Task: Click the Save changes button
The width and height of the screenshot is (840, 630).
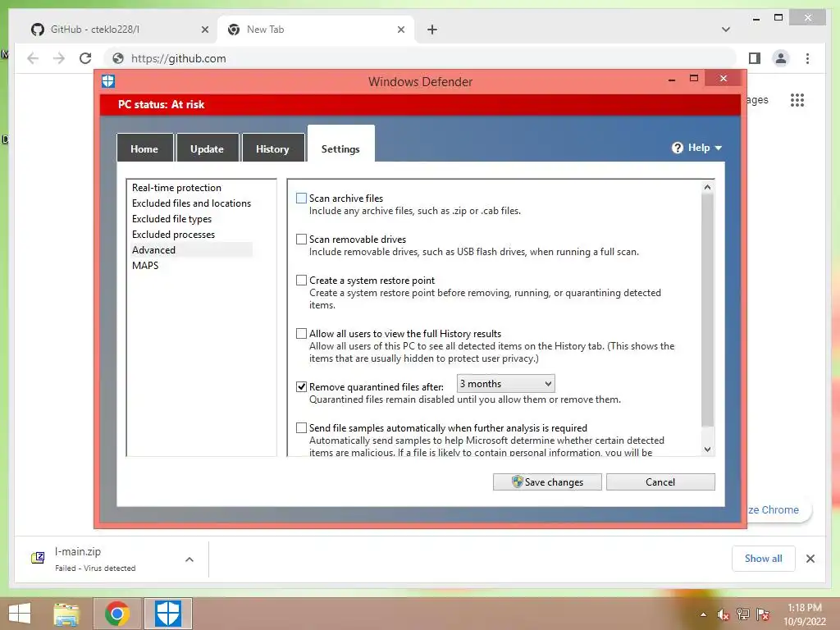Action: pos(547,482)
